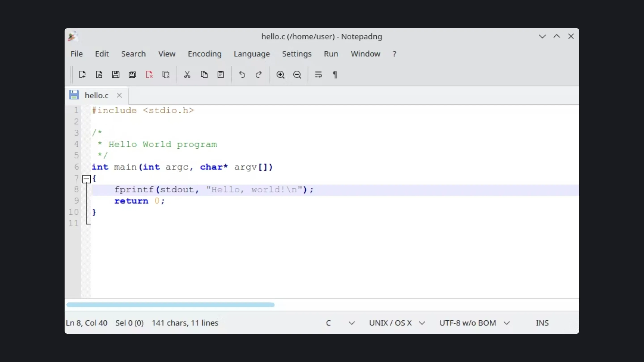
Task: Undo the last edit
Action: click(242, 74)
